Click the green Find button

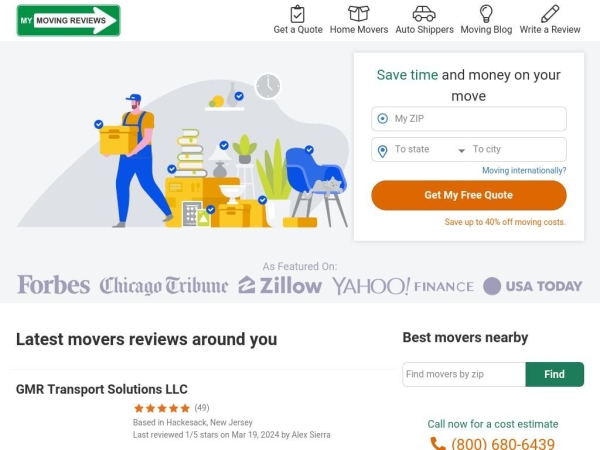[x=554, y=374]
